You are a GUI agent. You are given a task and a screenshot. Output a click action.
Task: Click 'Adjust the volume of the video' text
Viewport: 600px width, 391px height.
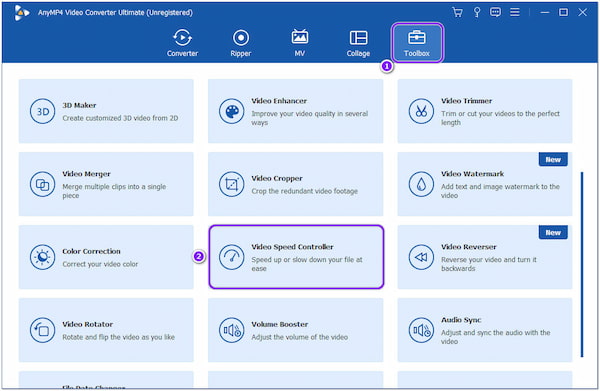point(300,337)
